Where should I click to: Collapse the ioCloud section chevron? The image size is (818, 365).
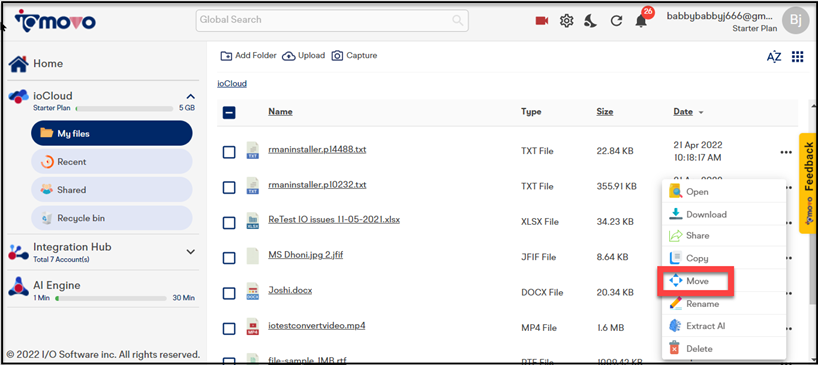191,96
